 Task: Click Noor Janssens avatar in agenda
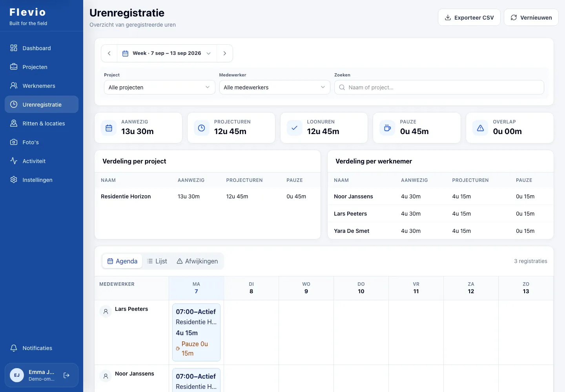click(106, 376)
